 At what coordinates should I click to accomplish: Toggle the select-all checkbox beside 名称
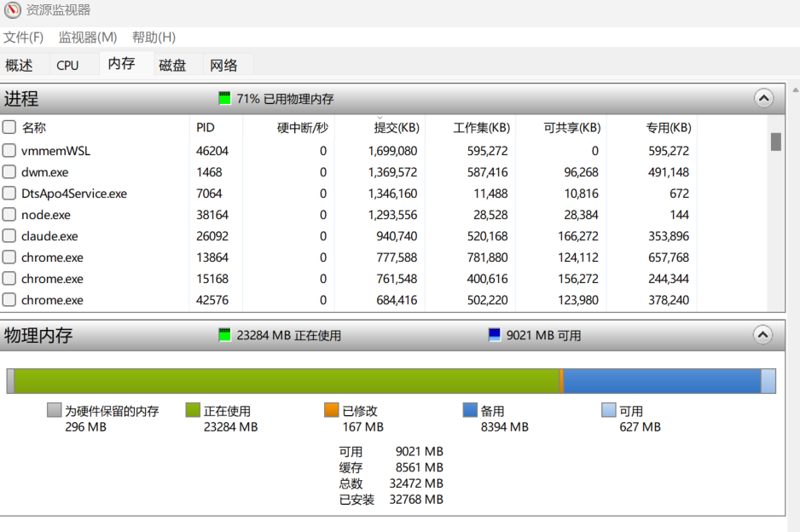tap(9, 126)
